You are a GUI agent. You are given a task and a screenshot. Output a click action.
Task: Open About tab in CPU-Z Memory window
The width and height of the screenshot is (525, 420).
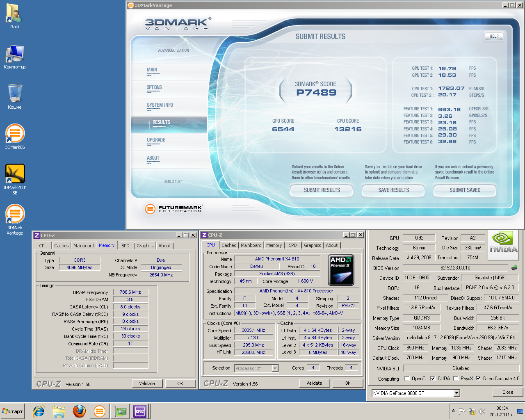click(164, 246)
